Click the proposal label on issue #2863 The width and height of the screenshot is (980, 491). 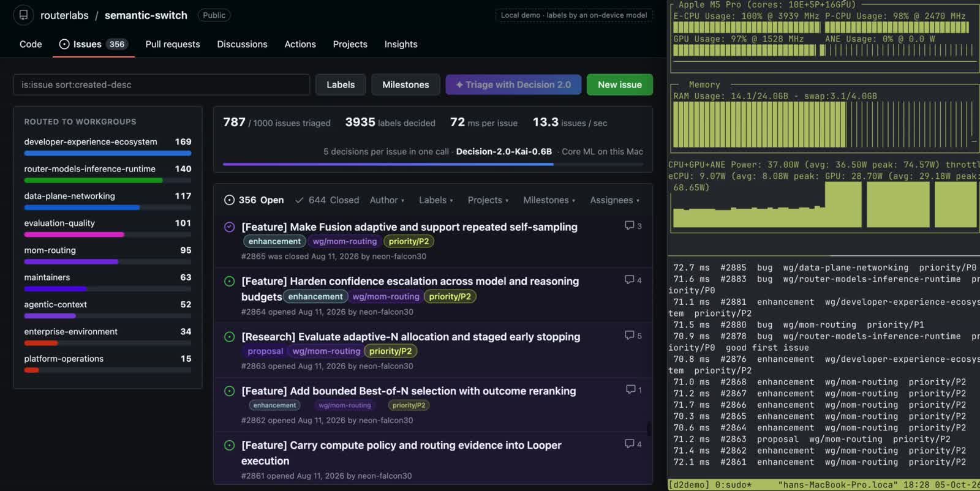tap(265, 351)
